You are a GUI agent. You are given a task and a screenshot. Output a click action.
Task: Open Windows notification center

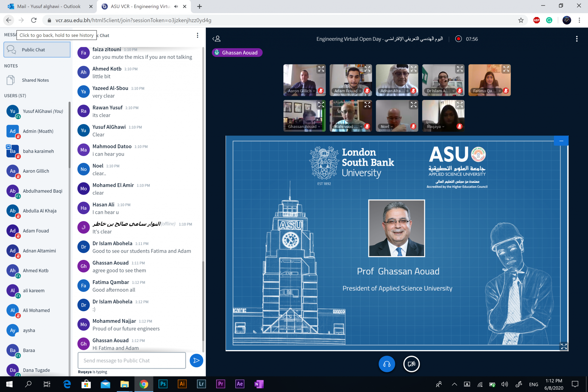[575, 384]
